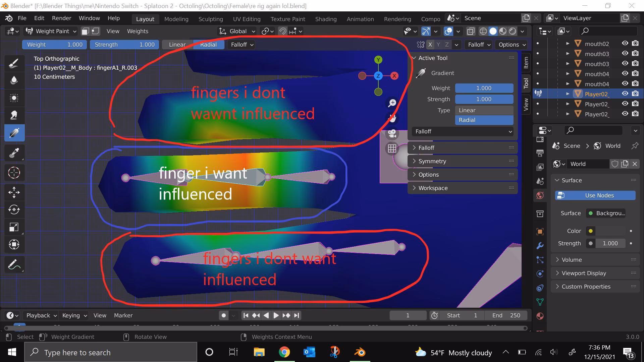This screenshot has height=362, width=644.
Task: Select Linear gradient type in header
Action: (177, 45)
